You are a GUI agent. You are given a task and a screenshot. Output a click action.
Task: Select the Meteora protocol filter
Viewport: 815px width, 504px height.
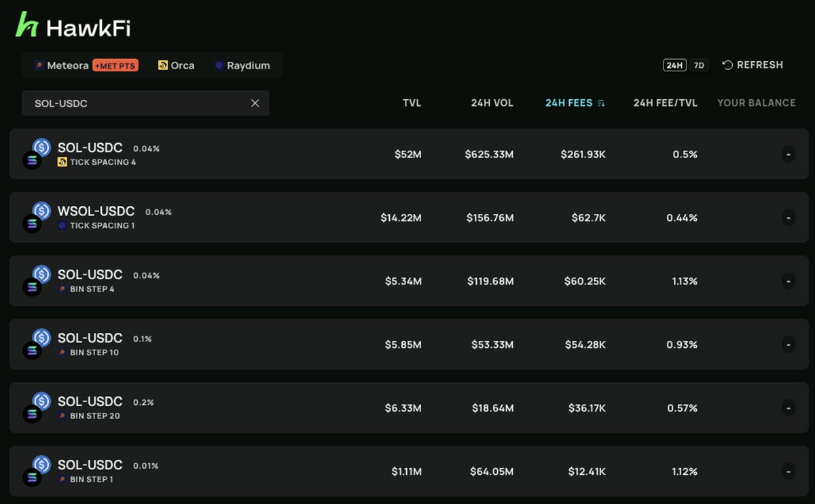86,65
